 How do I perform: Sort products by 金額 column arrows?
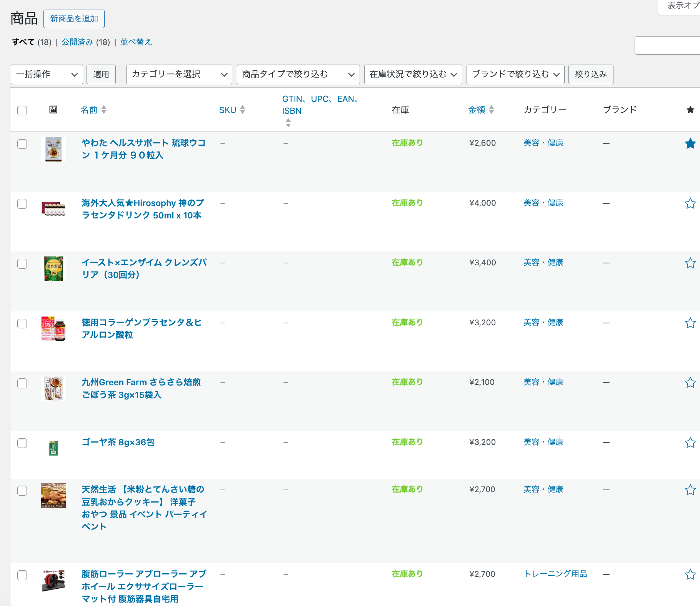click(491, 110)
